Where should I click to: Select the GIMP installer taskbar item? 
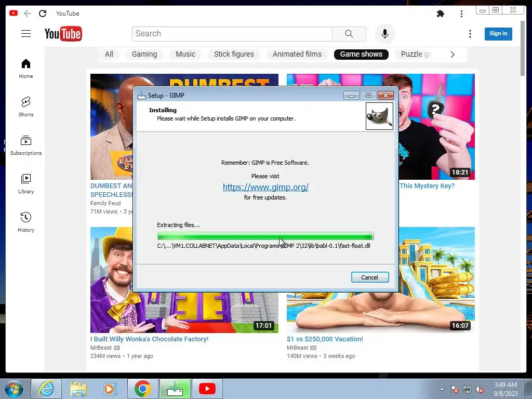[175, 389]
